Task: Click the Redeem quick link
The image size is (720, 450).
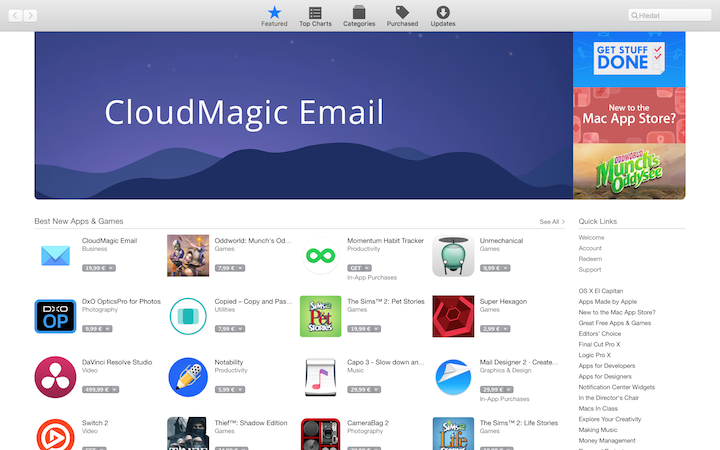Action: (x=590, y=259)
